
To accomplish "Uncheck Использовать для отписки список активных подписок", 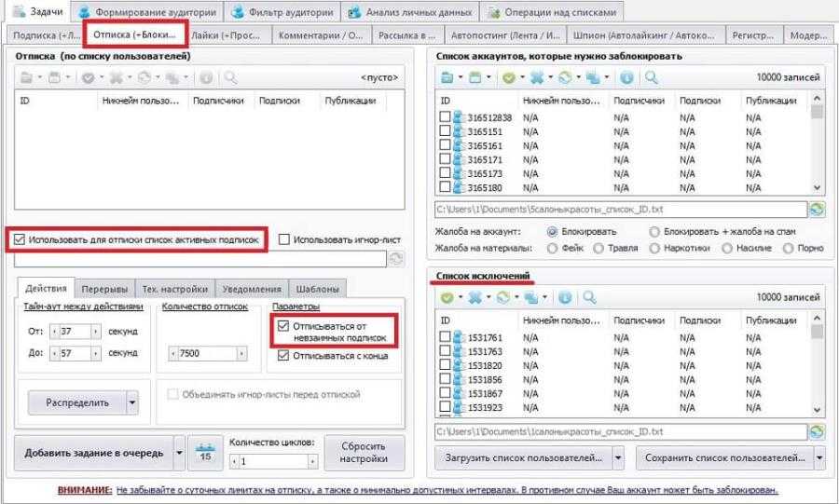I will (x=20, y=239).
